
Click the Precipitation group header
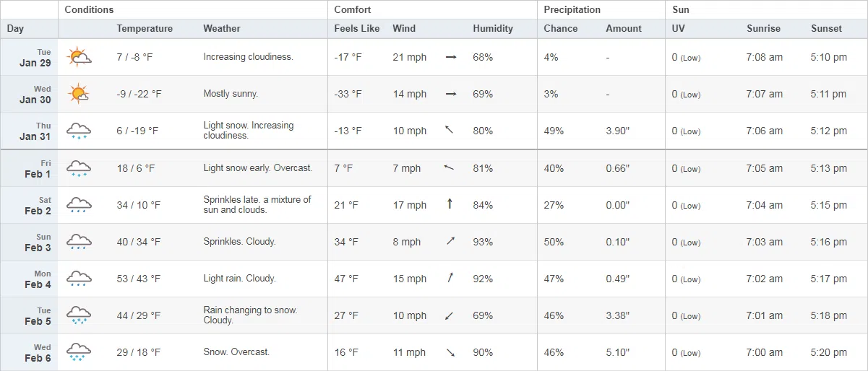click(572, 10)
